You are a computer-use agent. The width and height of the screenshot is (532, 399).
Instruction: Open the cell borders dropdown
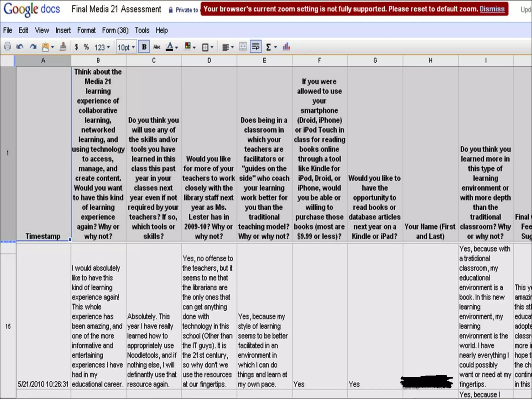(208, 47)
